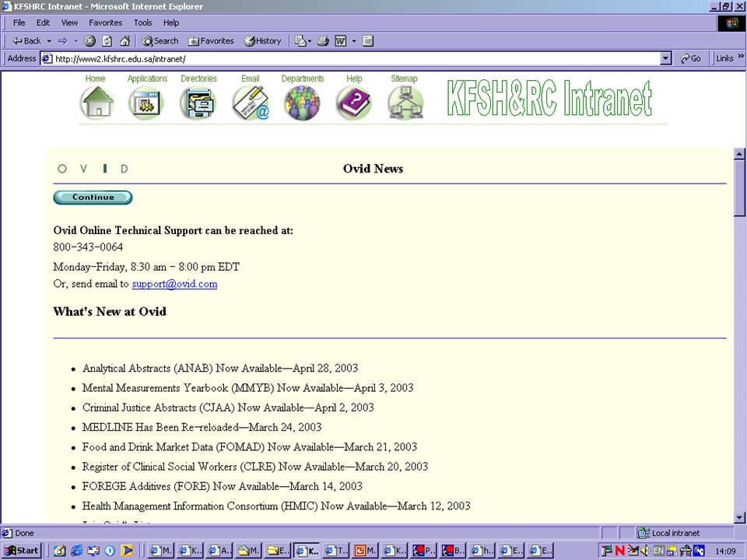Open the File menu
Viewport: 747px width, 560px height.
[x=19, y=23]
